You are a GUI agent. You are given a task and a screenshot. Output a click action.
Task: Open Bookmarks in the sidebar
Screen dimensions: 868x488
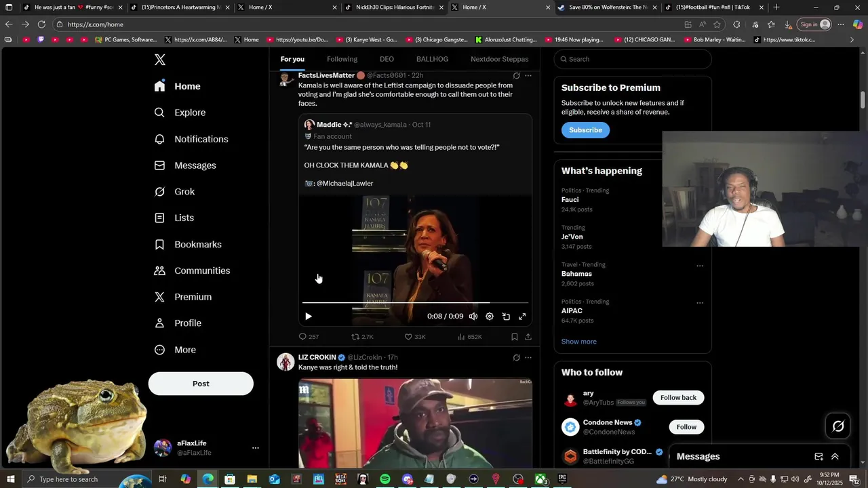(188, 244)
